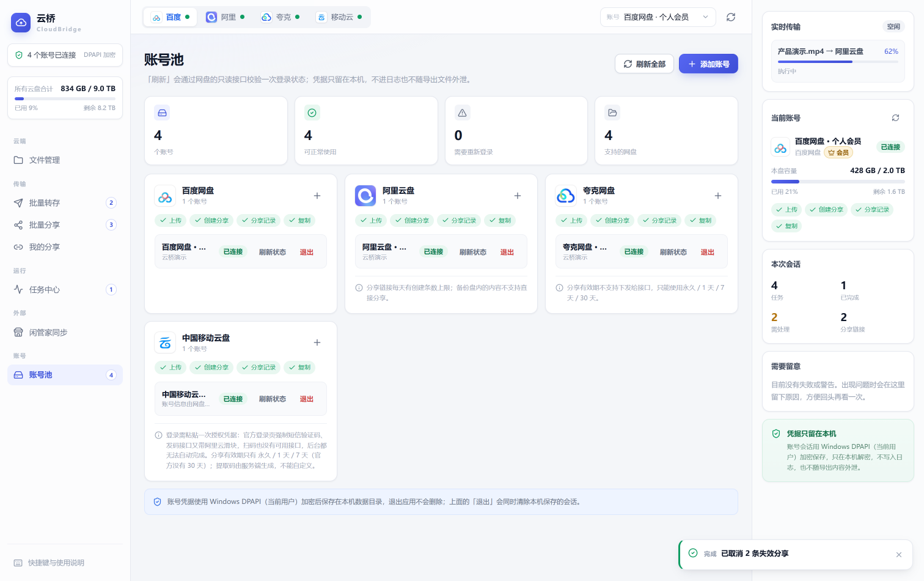Click the info icon beside the 移动云盘 login note

[x=158, y=435]
